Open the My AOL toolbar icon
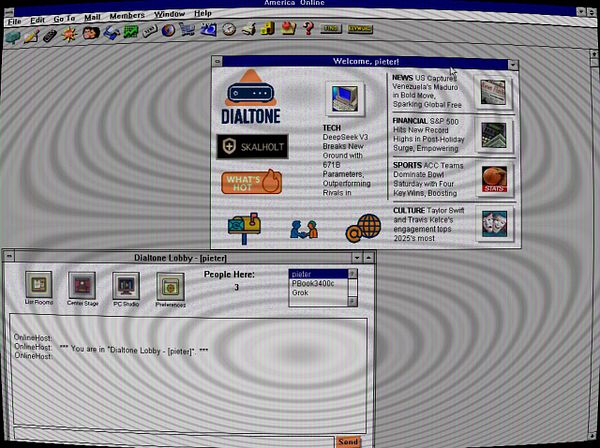Screen dimensions: 600x448 click(x=209, y=29)
